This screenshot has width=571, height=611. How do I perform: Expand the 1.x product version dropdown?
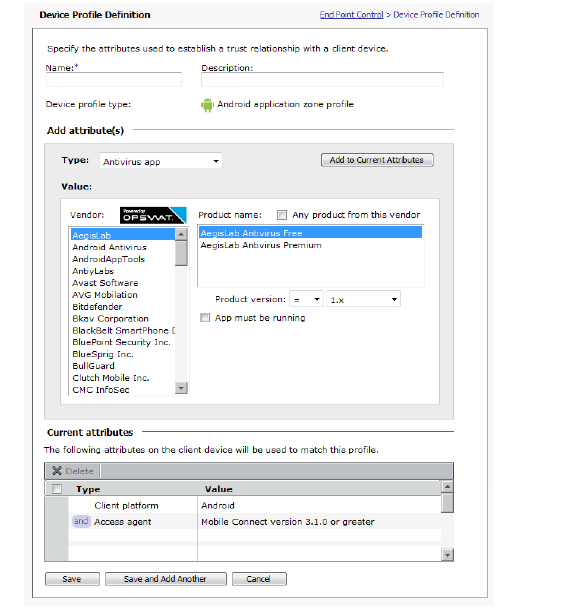point(363,299)
